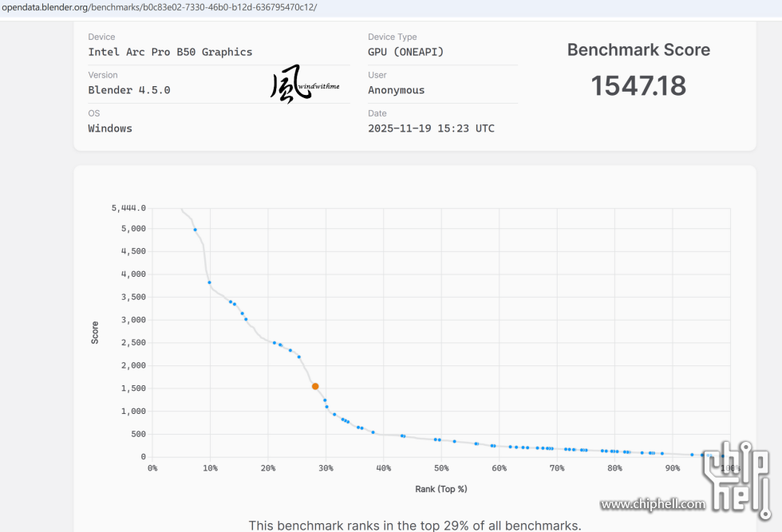Select the Intel Arc Pro B50 Graphics device name
The image size is (782, 532).
point(170,52)
